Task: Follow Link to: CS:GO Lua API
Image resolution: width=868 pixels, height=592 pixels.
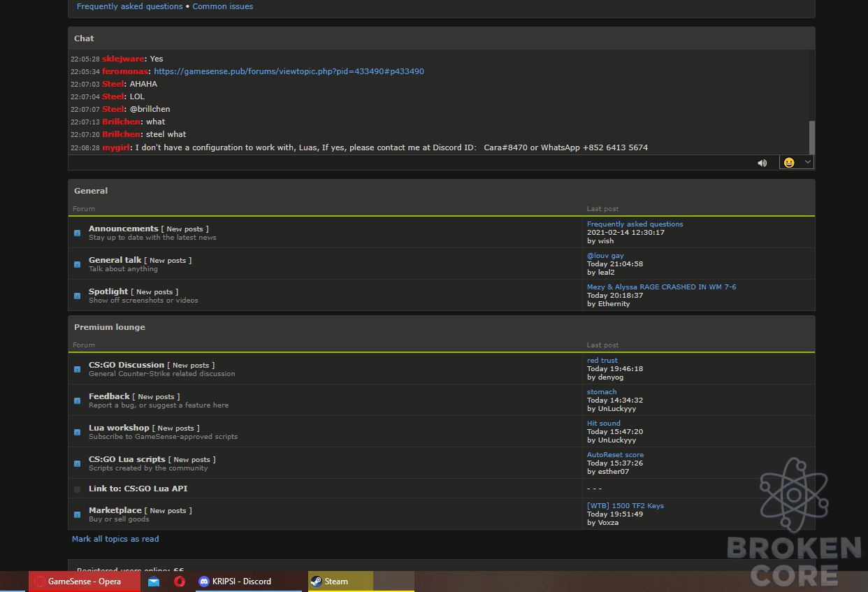Action: click(x=138, y=489)
